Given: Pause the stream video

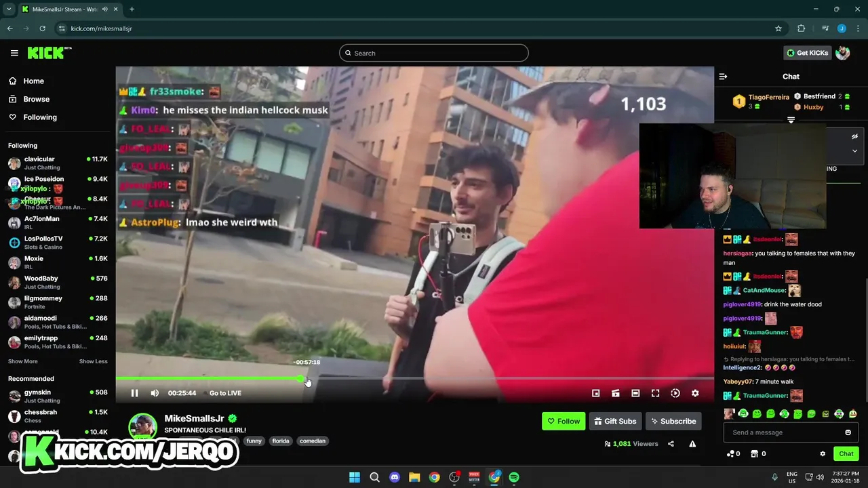Looking at the screenshot, I should coord(134,393).
